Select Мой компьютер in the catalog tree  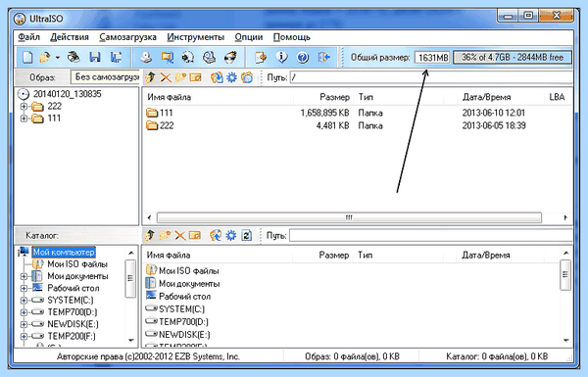pyautogui.click(x=64, y=253)
